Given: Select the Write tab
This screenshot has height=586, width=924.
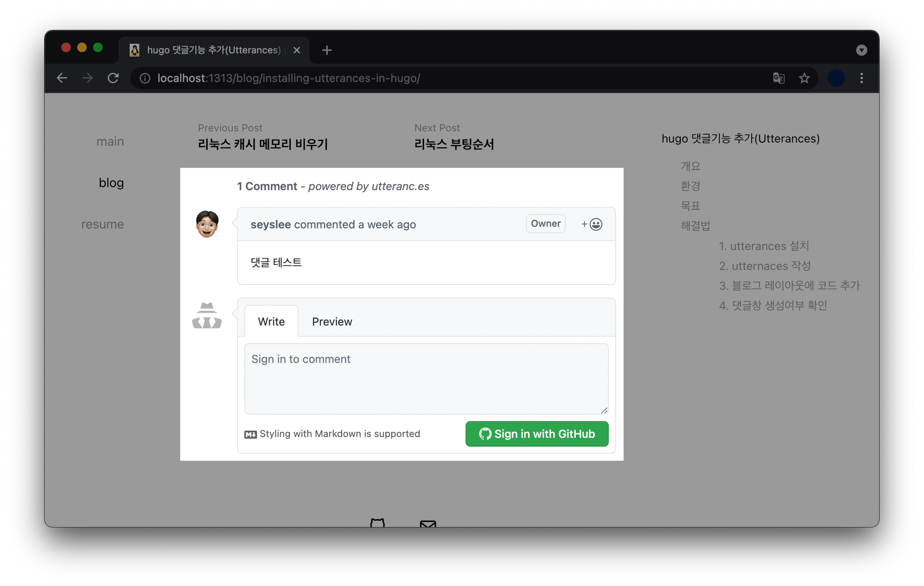Looking at the screenshot, I should pyautogui.click(x=271, y=322).
